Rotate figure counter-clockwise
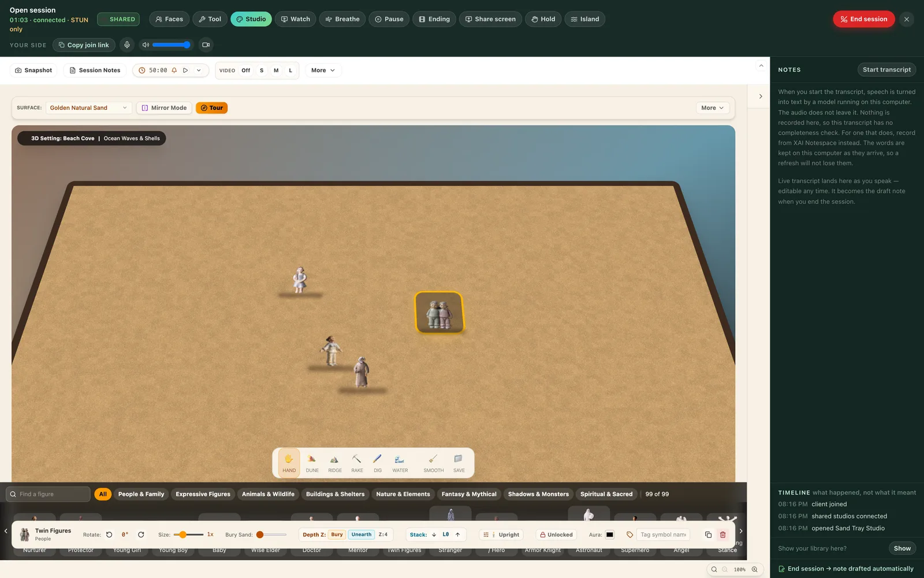Image resolution: width=924 pixels, height=578 pixels. coord(109,535)
